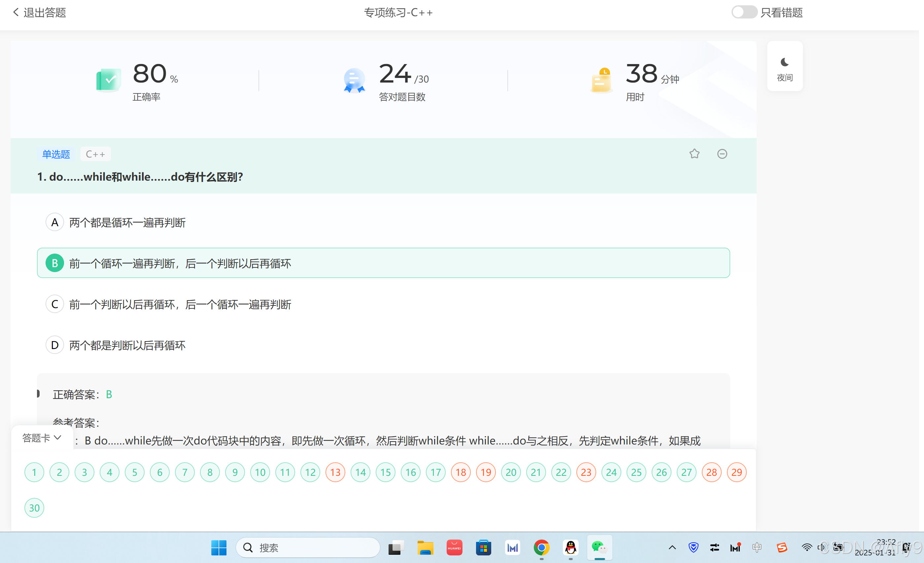
Task: Click the 单选题 tag
Action: (56, 154)
